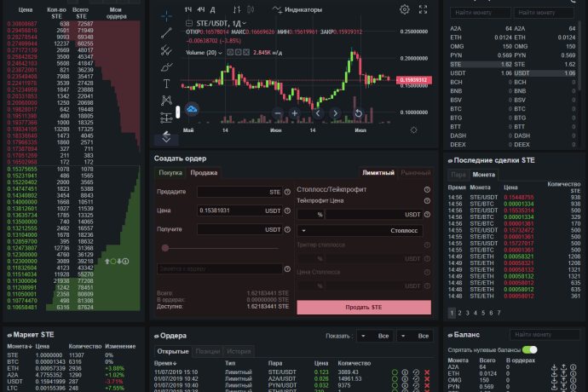Open second Показать filter dropdown
The image size is (588, 392).
pyautogui.click(x=415, y=336)
